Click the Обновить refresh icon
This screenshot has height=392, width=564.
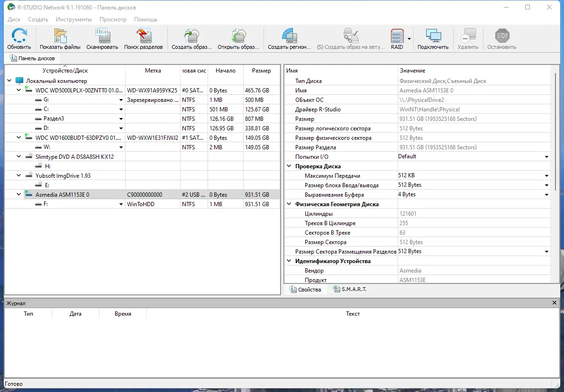tap(19, 36)
